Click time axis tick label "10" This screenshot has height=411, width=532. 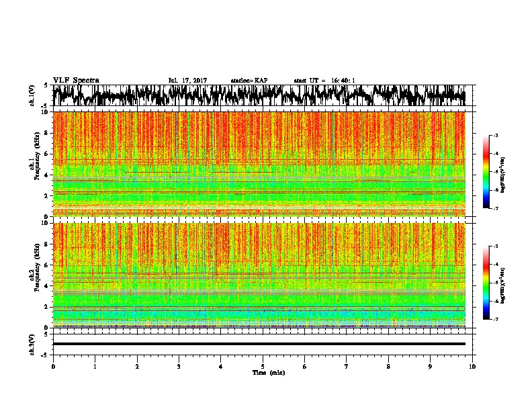[472, 367]
